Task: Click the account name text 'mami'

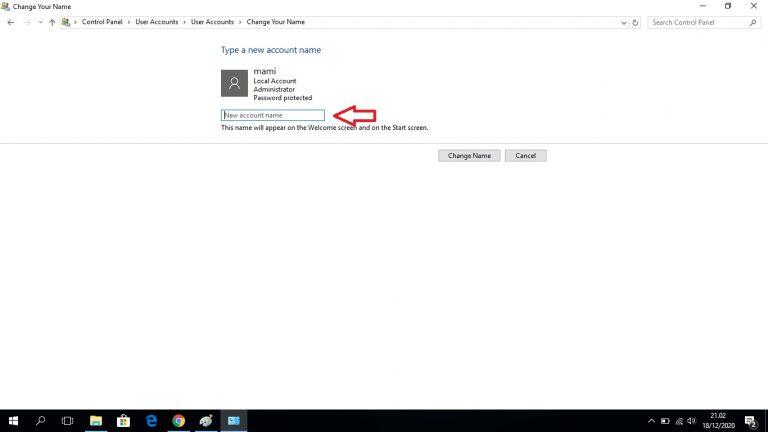Action: click(264, 71)
